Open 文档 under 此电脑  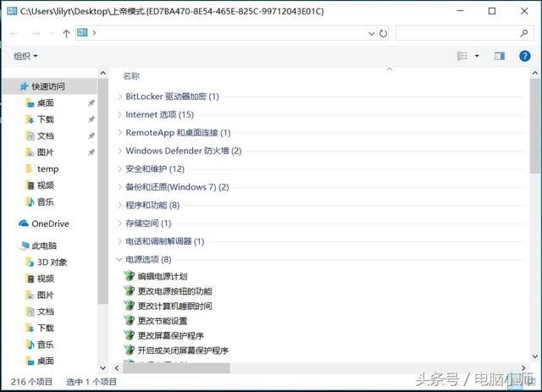[x=45, y=312]
